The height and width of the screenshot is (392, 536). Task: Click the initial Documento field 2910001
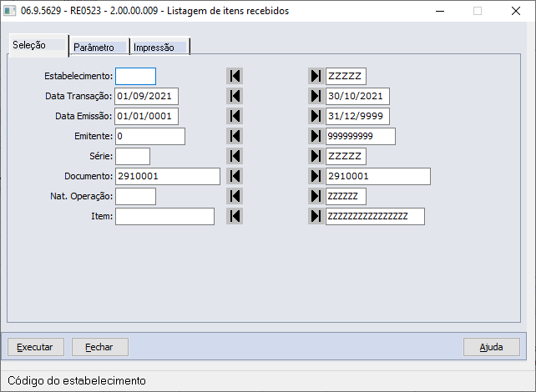(168, 176)
